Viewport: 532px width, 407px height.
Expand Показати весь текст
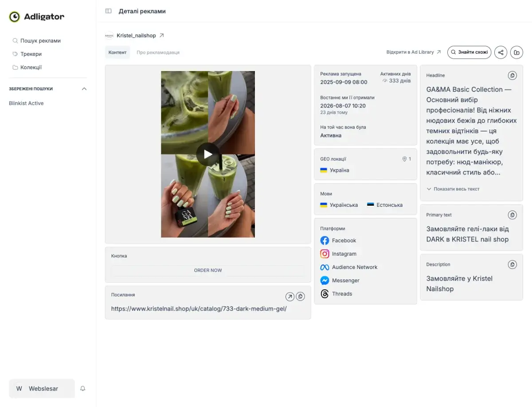pyautogui.click(x=453, y=189)
